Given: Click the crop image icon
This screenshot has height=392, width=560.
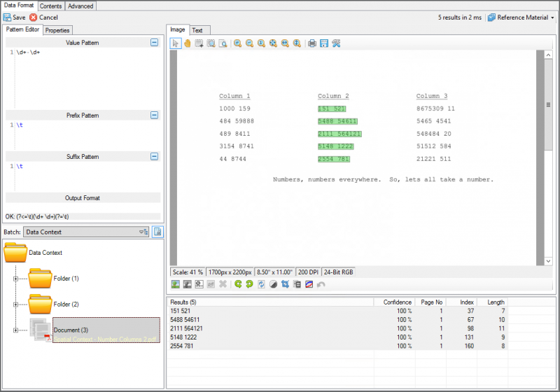Looking at the screenshot, I should tap(285, 284).
